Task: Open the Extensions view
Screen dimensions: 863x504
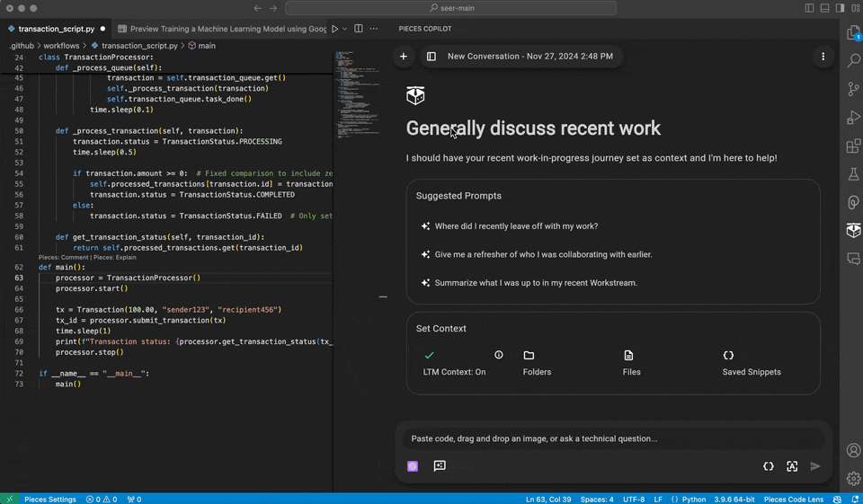Action: 853,146
